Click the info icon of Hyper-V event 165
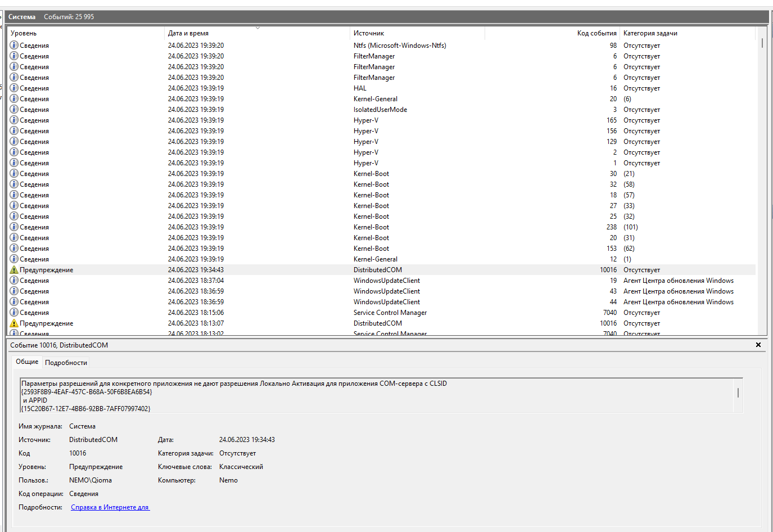Viewport: 773px width, 532px height. (x=14, y=120)
